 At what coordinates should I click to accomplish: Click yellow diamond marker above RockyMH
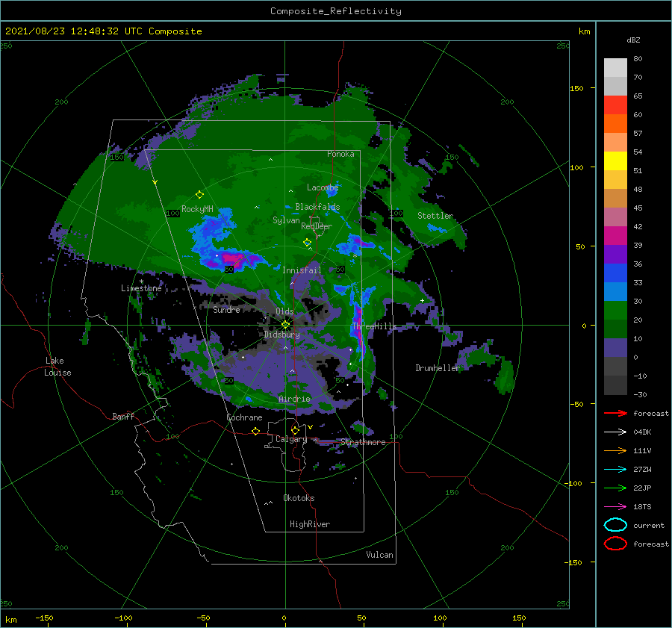coord(199,195)
